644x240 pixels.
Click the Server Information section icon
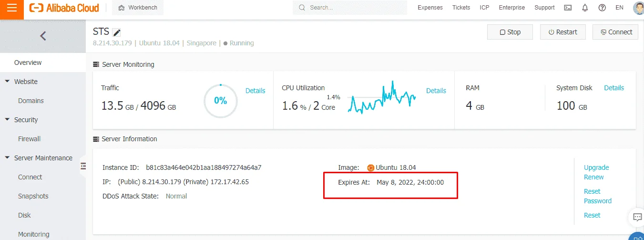96,139
